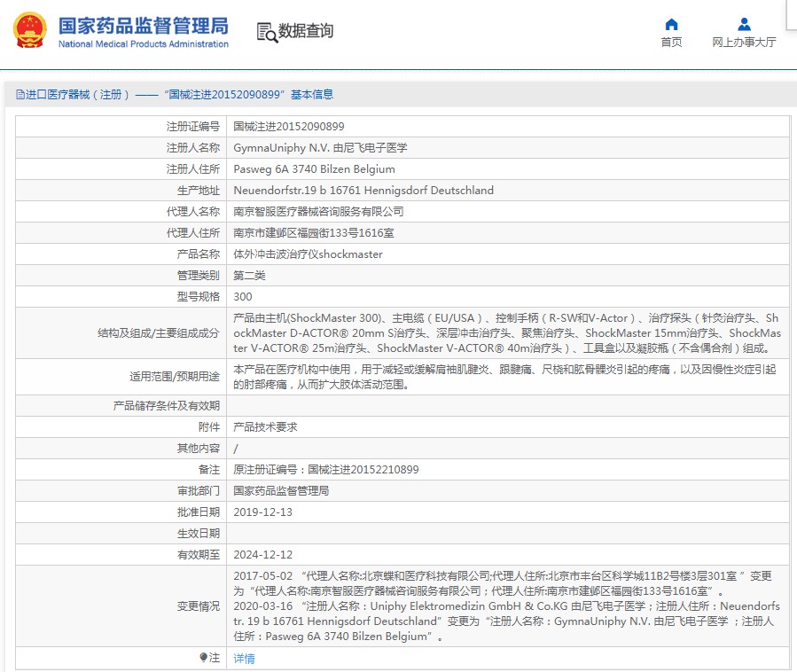Select the GymnaUniphy N.V. registrant cell
Viewport: 797px width, 672px height.
coord(320,148)
